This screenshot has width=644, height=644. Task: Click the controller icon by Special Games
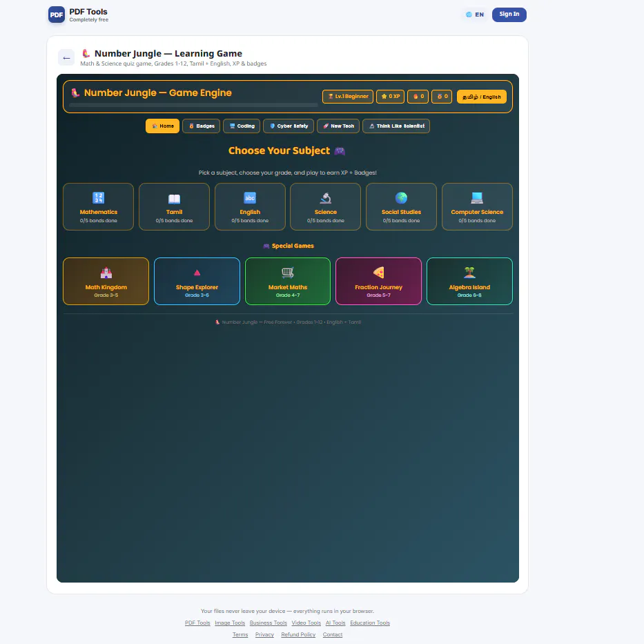[266, 246]
